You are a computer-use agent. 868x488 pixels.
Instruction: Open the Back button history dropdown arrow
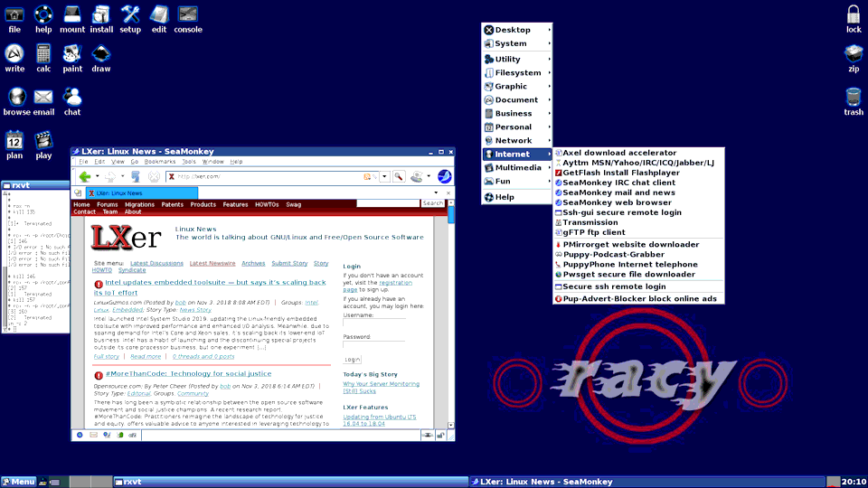[x=98, y=176]
